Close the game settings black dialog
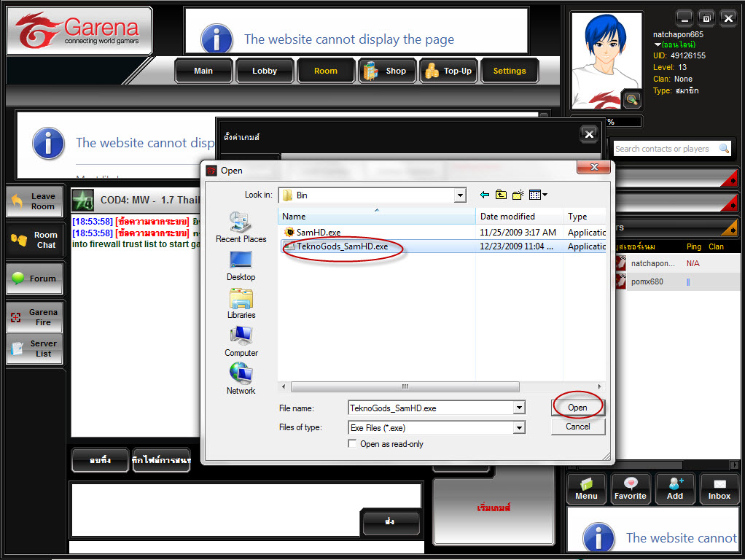 (589, 135)
